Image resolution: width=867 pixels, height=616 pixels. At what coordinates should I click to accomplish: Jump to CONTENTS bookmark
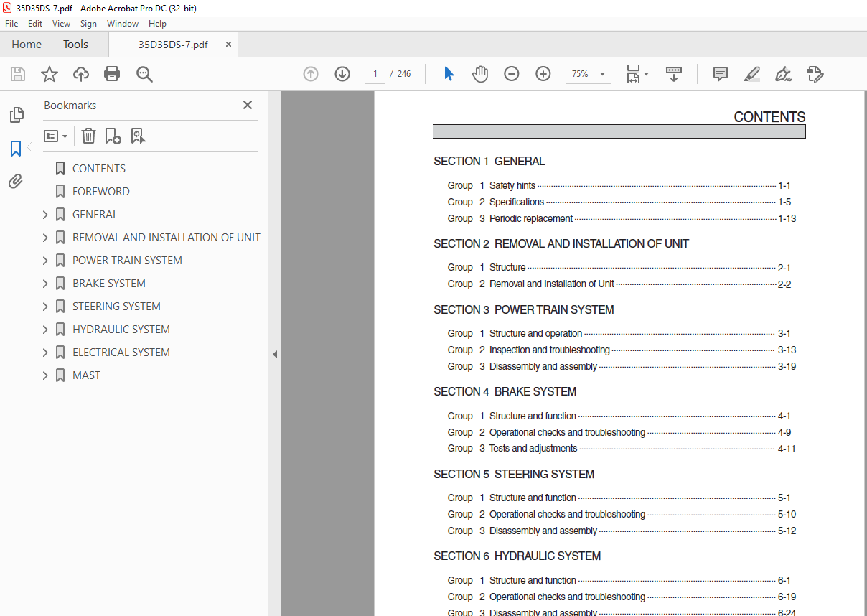[99, 169]
